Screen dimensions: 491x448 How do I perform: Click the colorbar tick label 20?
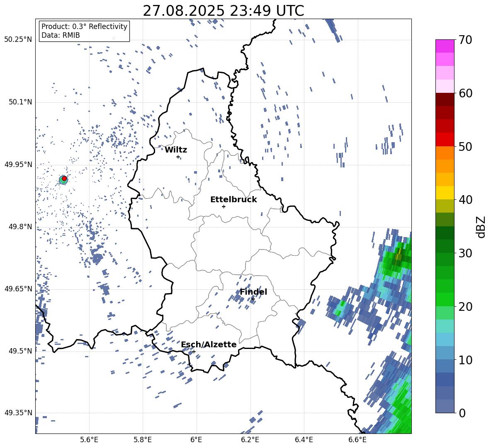[x=465, y=307]
